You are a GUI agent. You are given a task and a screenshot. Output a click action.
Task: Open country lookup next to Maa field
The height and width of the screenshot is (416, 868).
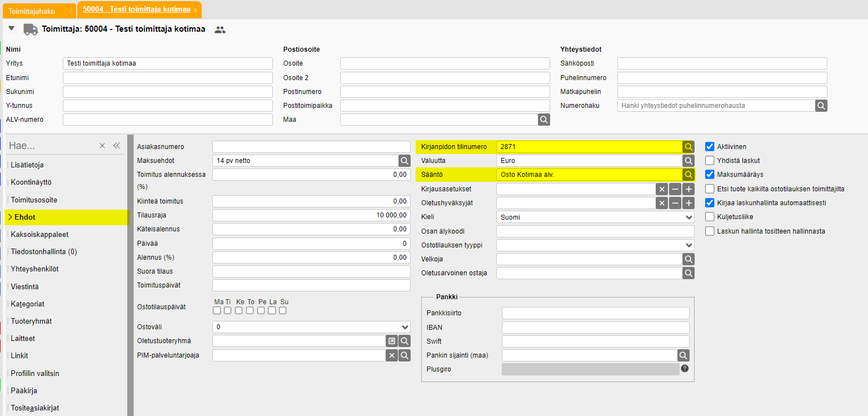pyautogui.click(x=544, y=119)
